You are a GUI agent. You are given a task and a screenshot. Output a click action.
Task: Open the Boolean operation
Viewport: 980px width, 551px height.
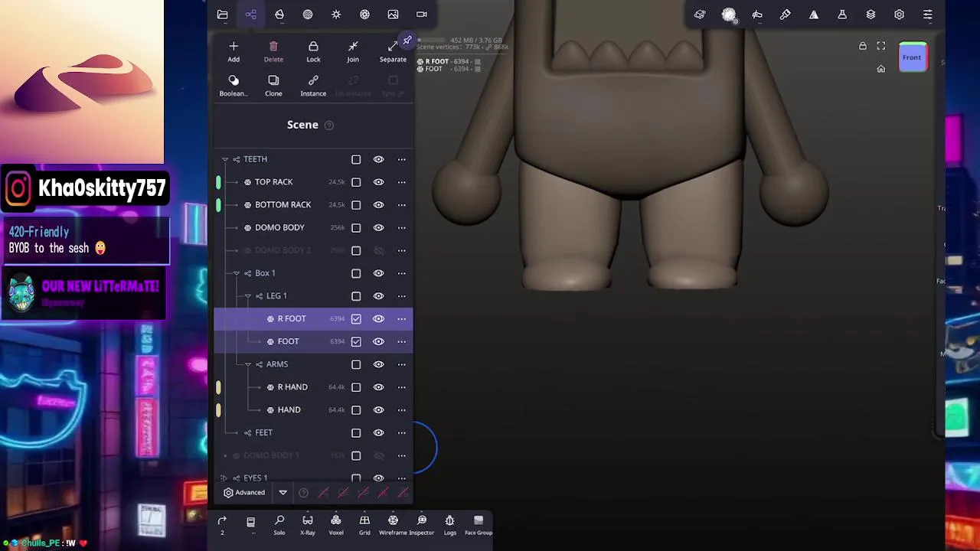pyautogui.click(x=234, y=86)
